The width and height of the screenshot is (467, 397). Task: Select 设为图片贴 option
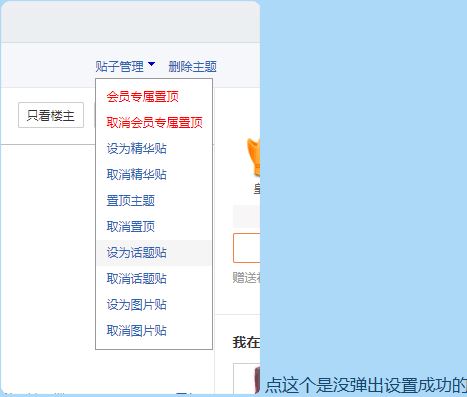tap(136, 305)
